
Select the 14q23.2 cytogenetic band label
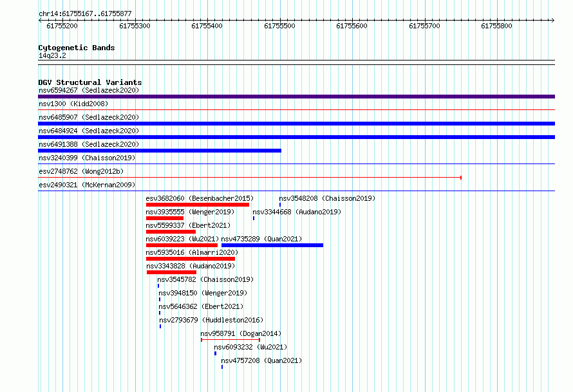52,55
